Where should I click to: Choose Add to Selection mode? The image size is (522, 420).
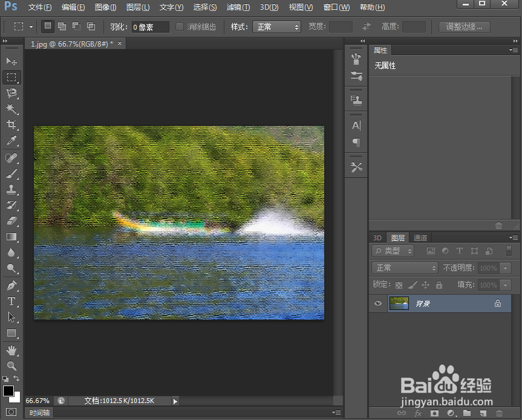[62, 26]
